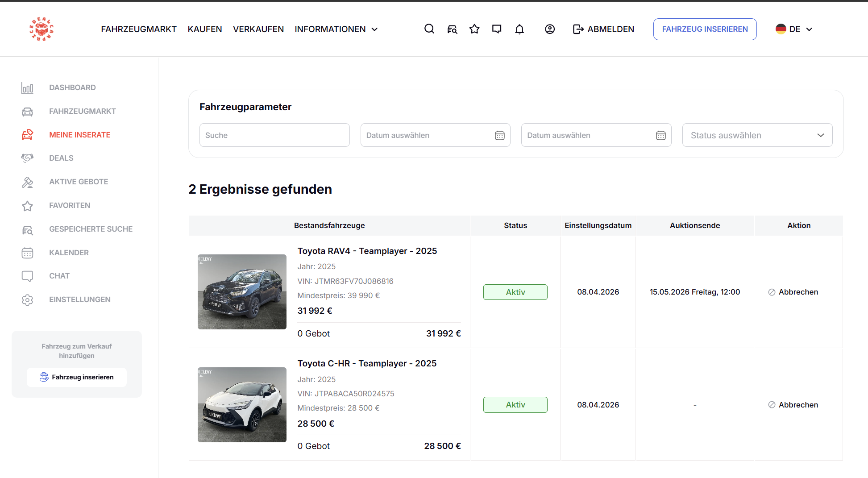Select GESPEICHERTE SUCHE in the sidebar
Viewport: 868px width, 478px height.
(91, 229)
